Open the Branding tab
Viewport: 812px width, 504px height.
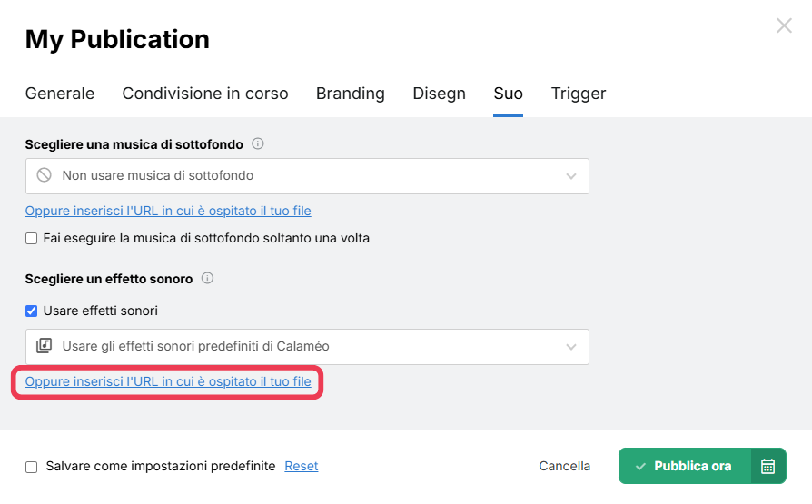tap(350, 94)
